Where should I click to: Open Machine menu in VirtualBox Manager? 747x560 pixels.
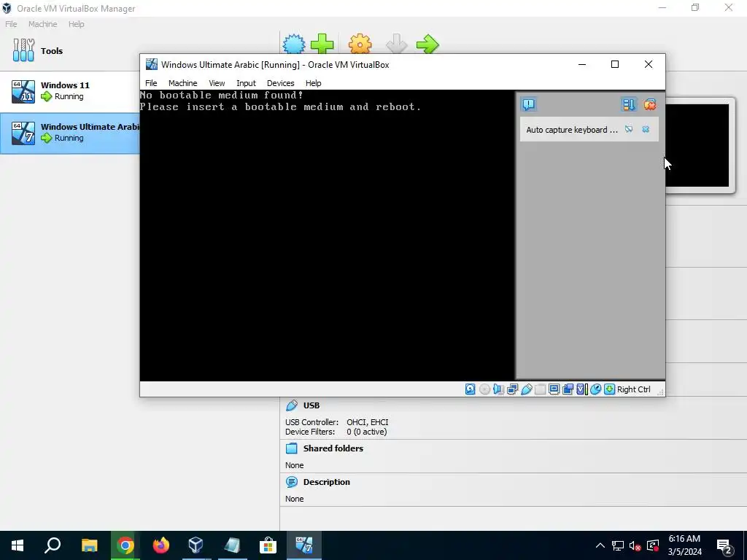pyautogui.click(x=42, y=24)
